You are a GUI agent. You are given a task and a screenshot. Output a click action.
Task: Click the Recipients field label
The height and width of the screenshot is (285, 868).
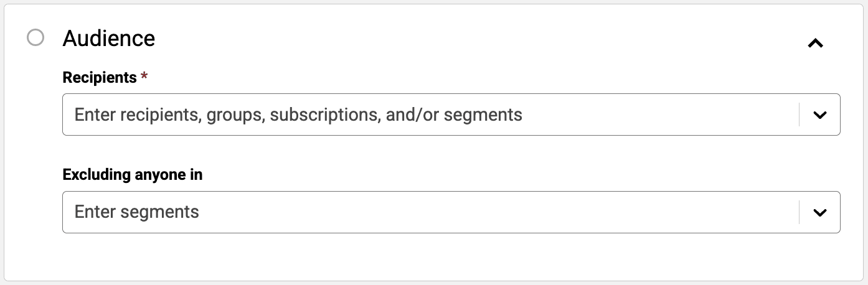pyautogui.click(x=100, y=78)
